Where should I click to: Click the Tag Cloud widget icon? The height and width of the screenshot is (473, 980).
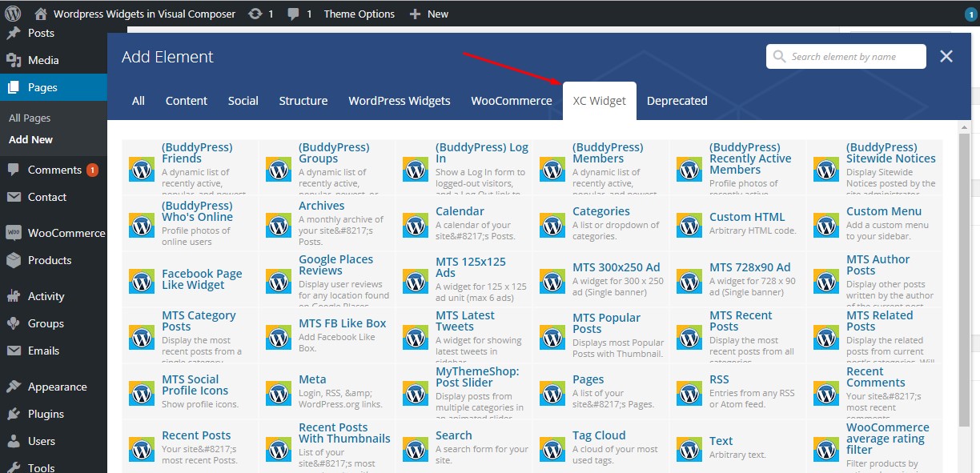point(552,449)
